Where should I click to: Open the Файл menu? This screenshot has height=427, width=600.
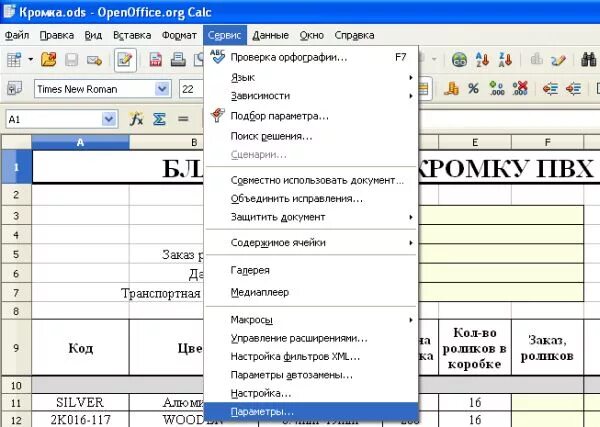[16, 35]
